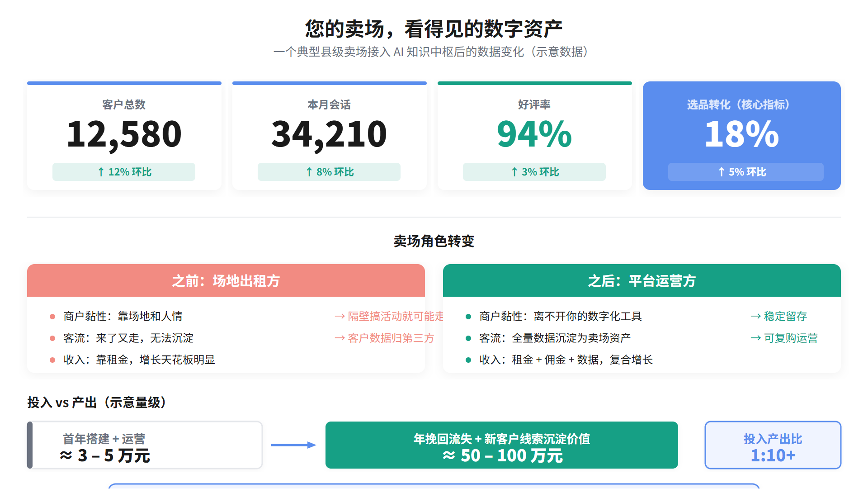Image resolution: width=868 pixels, height=493 pixels.
Task: Click the 年挽回流失 + 新客户线索沉淀价值 label
Action: click(502, 439)
